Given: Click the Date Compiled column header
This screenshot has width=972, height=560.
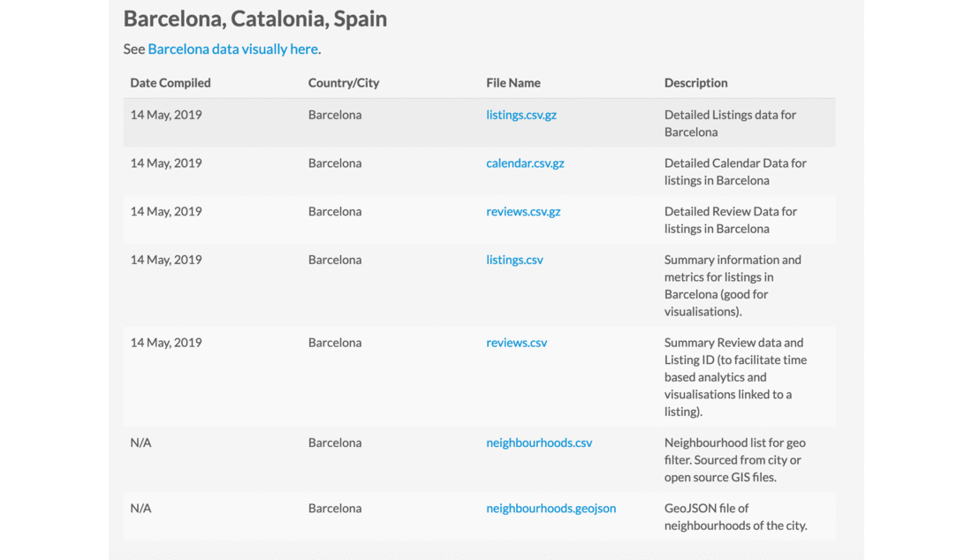Looking at the screenshot, I should pos(171,83).
